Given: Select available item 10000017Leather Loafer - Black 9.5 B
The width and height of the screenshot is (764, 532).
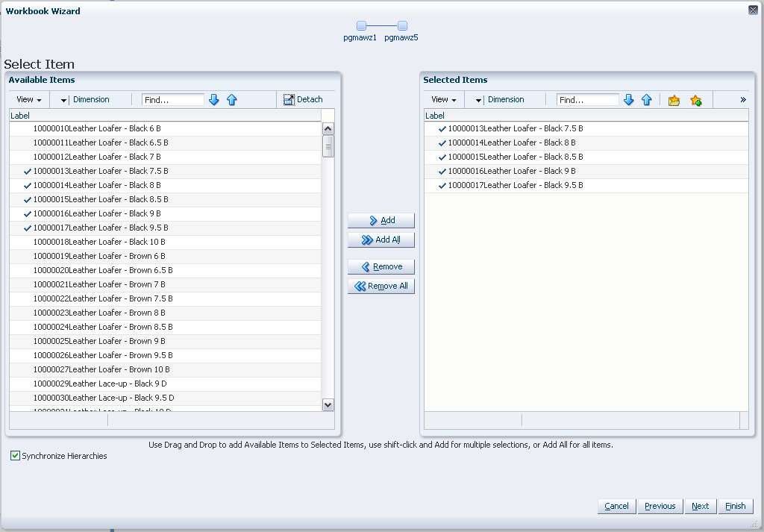Looking at the screenshot, I should click(x=165, y=227).
